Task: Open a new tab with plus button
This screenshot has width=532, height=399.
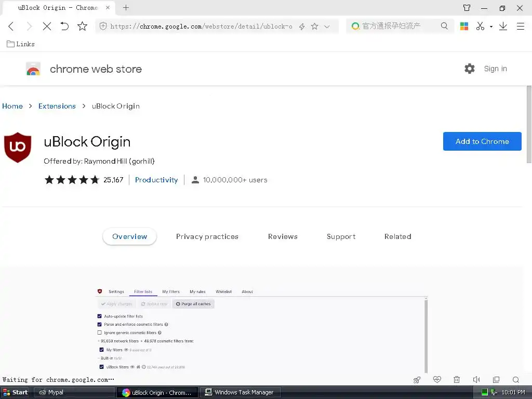Action: click(126, 7)
